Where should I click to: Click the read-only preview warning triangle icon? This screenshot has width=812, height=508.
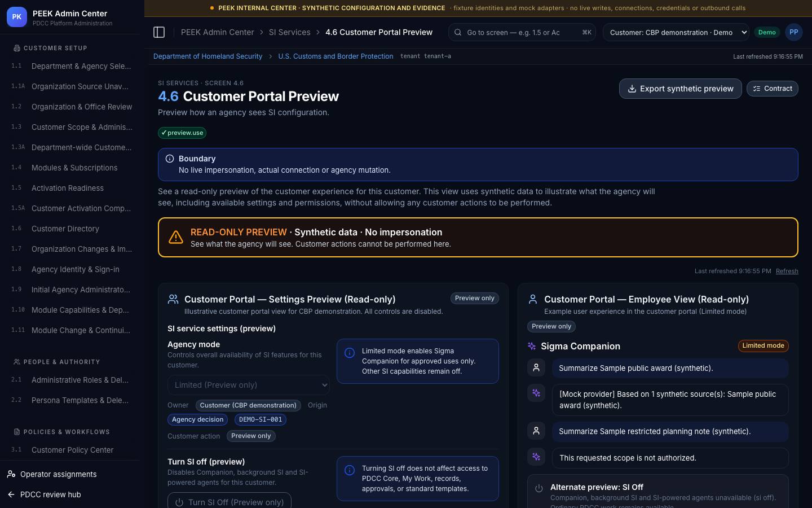coord(176,237)
